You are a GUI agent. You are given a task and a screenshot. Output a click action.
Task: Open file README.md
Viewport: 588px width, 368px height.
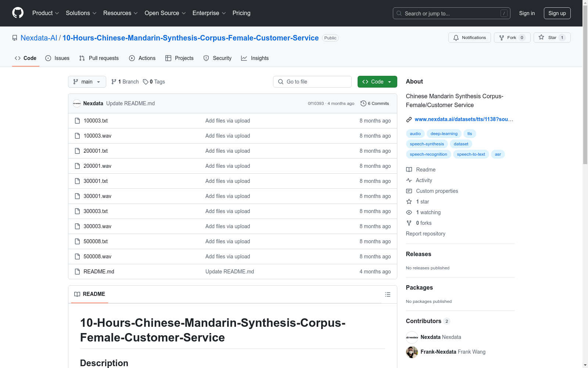tap(99, 272)
